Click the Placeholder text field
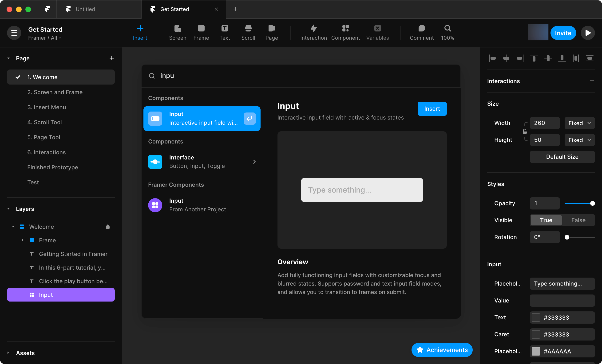The width and height of the screenshot is (602, 364). point(562,283)
